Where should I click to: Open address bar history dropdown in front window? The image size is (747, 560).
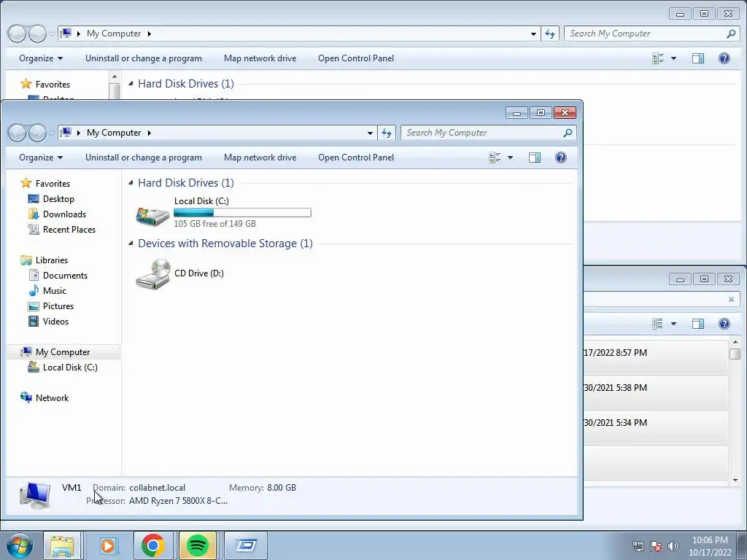tap(370, 133)
